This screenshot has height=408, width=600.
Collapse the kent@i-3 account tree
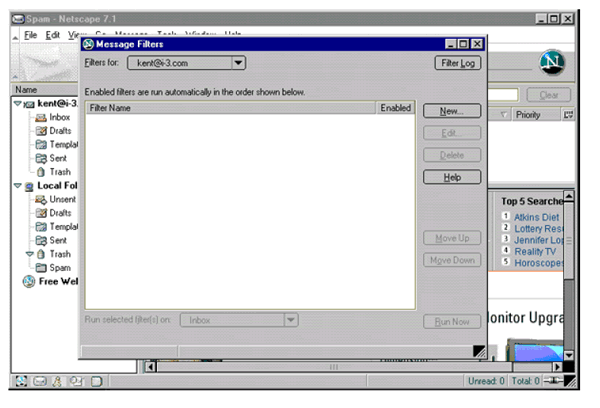point(17,103)
